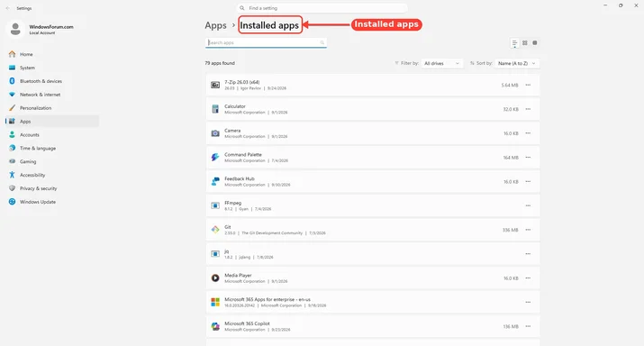Viewport: 644px width, 346px height.
Task: Click the Search apps input field
Action: click(266, 42)
